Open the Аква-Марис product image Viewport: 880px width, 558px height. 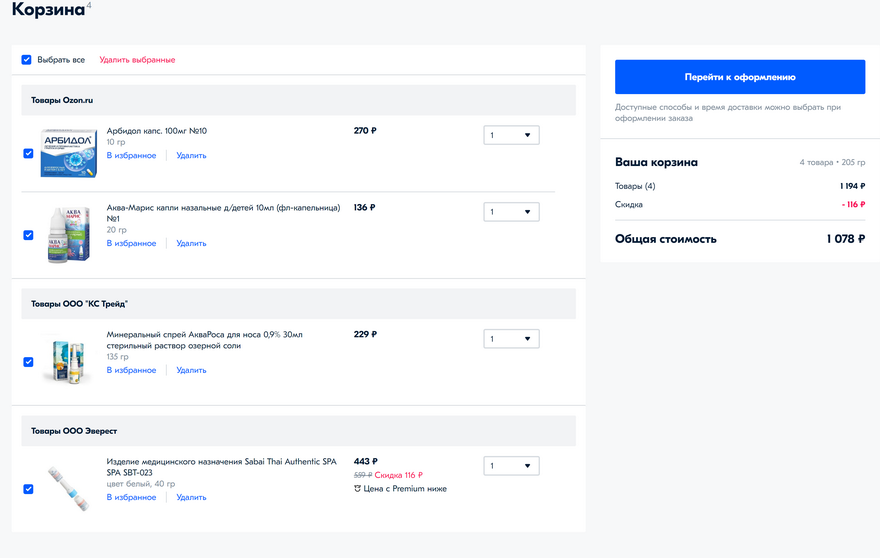click(x=68, y=235)
